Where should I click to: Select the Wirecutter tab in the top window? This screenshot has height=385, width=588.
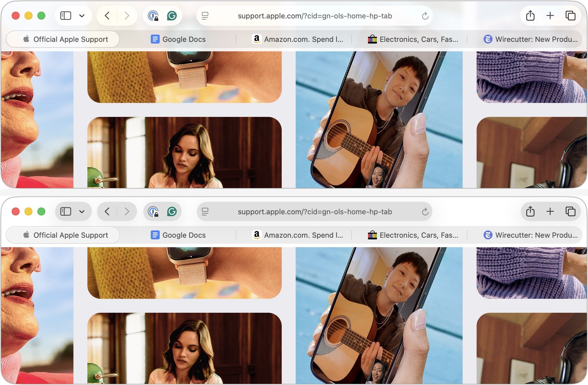[530, 39]
